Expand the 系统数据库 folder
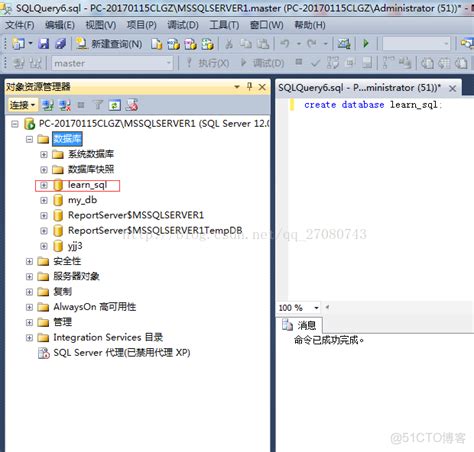 point(44,154)
